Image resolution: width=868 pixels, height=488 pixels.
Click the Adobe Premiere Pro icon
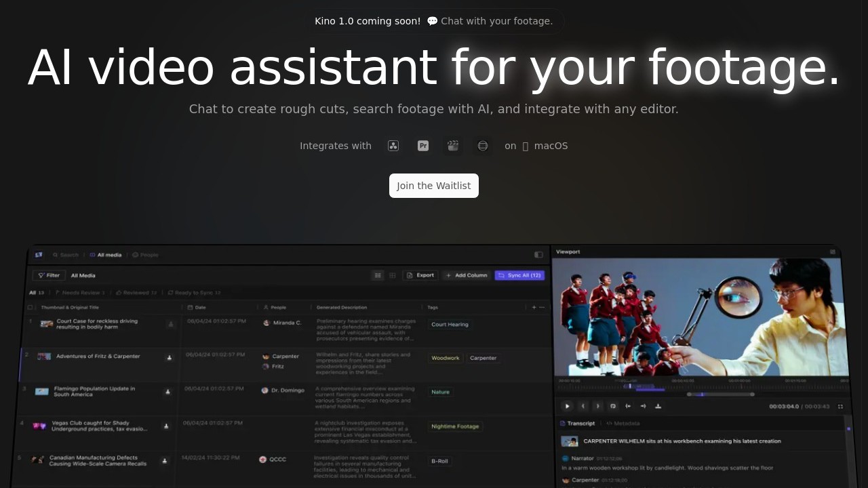pyautogui.click(x=423, y=146)
